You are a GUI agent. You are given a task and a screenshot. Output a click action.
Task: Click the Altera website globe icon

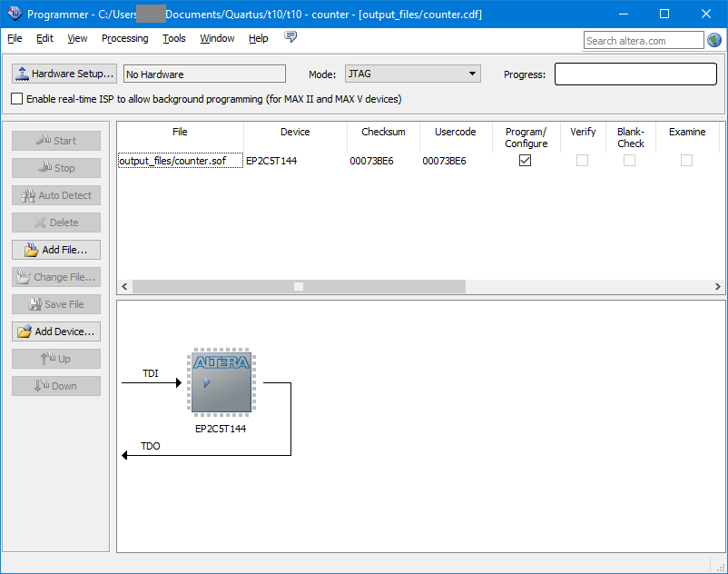point(714,40)
